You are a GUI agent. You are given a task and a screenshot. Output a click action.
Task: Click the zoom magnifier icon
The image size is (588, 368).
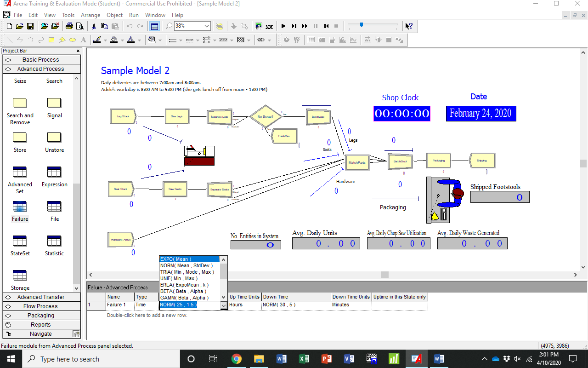coord(169,26)
